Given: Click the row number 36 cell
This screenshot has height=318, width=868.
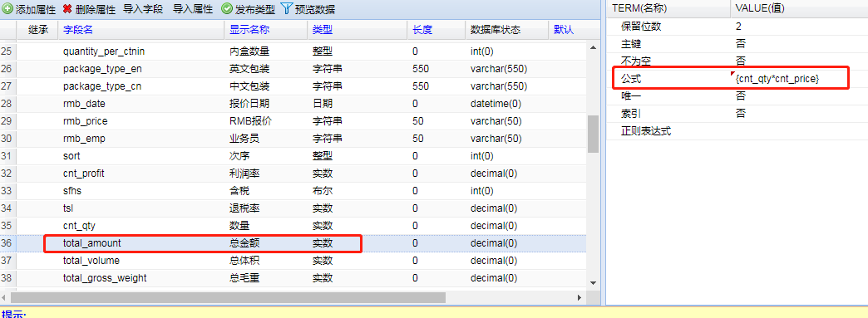Looking at the screenshot, I should coord(7,242).
